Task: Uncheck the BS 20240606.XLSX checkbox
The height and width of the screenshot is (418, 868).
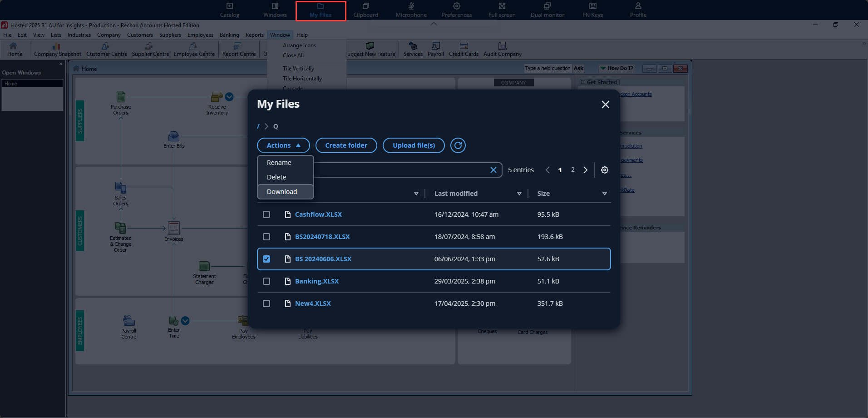Action: 266,259
